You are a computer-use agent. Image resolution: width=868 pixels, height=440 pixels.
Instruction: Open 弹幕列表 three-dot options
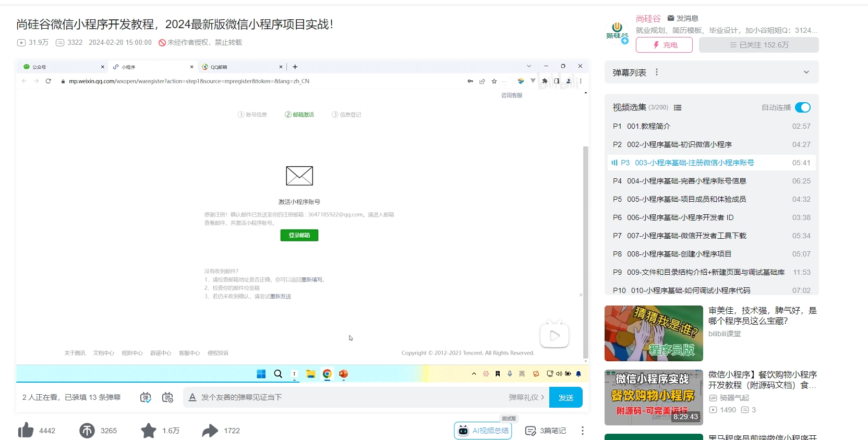tap(657, 72)
